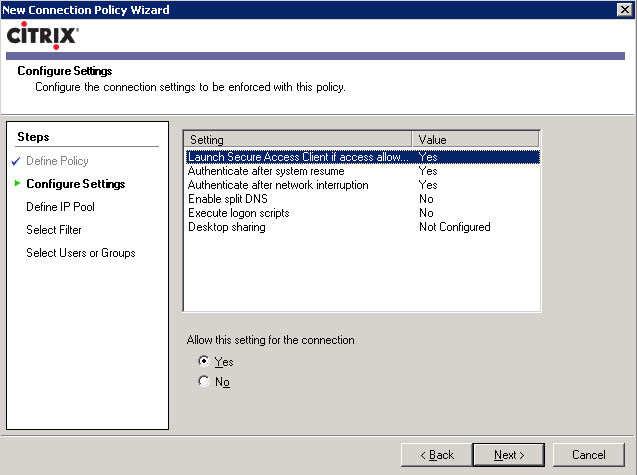The height and width of the screenshot is (475, 637).
Task: Click the Next button
Action: pyautogui.click(x=509, y=455)
